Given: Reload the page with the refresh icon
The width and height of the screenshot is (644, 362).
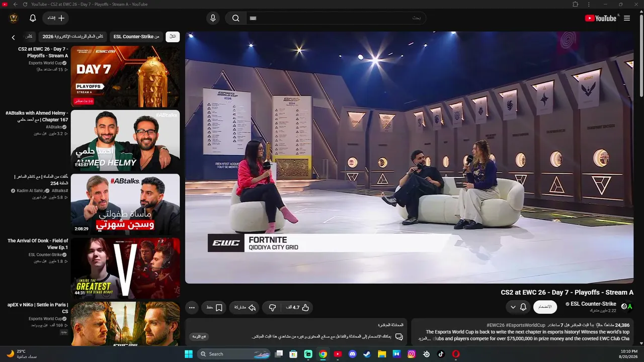Looking at the screenshot, I should click(x=25, y=5).
